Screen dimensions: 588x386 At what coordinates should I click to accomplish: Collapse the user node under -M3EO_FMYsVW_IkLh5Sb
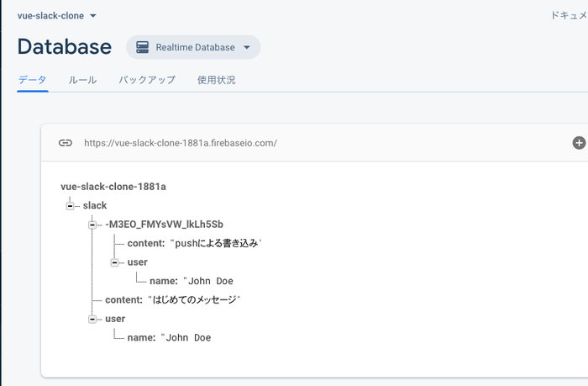click(x=115, y=262)
